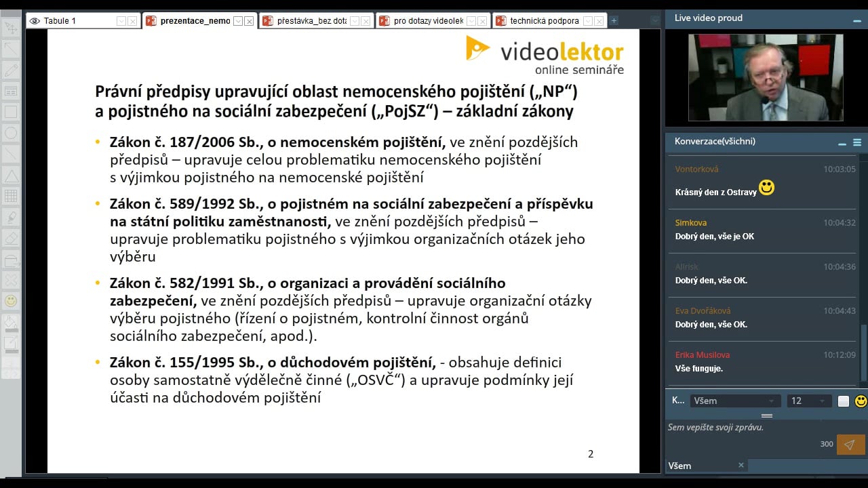This screenshot has width=868, height=488.
Task: Open the dropdown arrow on Tabule 1 tab
Action: pyautogui.click(x=121, y=21)
